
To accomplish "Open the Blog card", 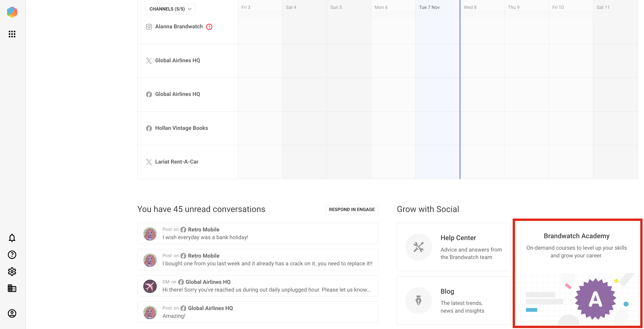I will (x=453, y=300).
